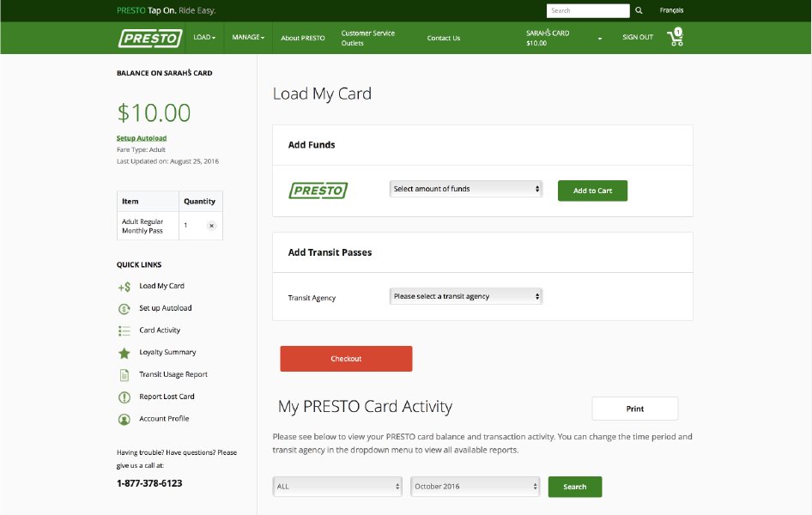Click the green Search button
This screenshot has height=515, width=812.
click(575, 487)
